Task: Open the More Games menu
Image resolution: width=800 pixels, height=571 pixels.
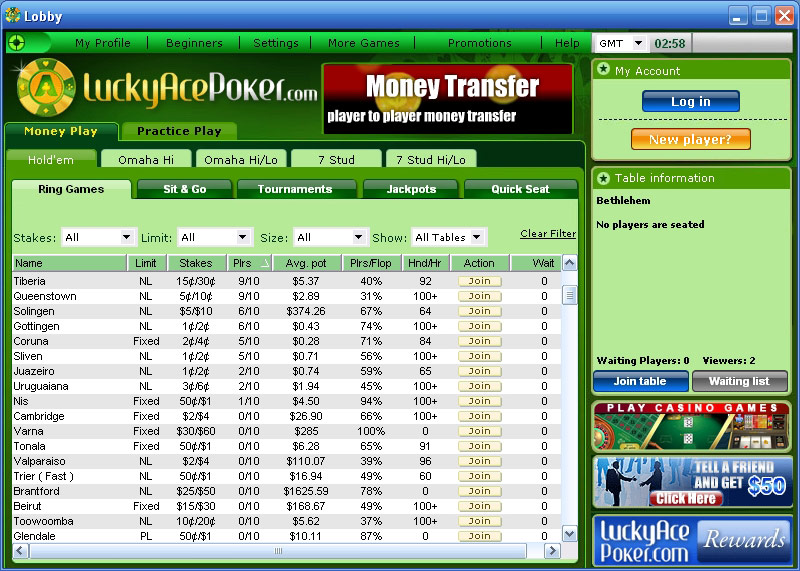Action: click(x=364, y=43)
